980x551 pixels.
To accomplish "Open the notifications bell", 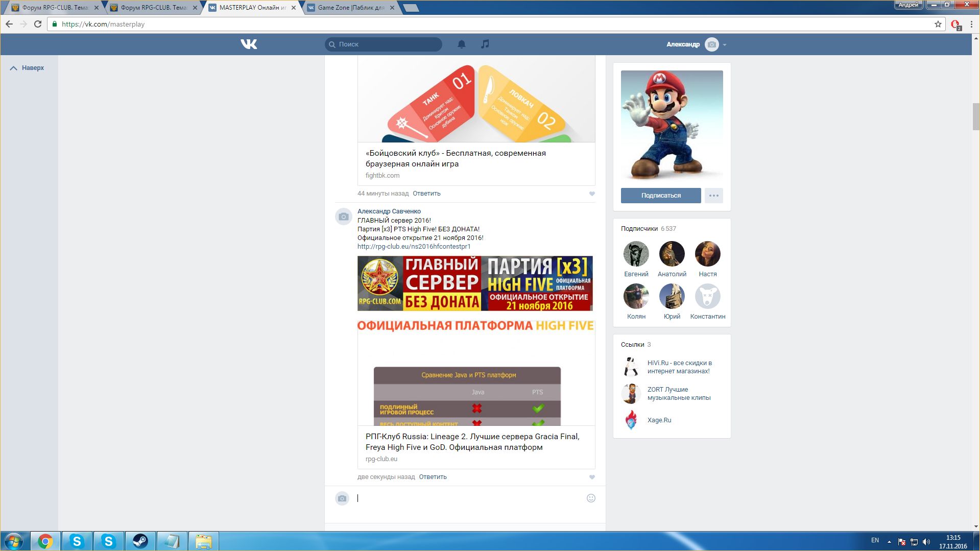I will click(461, 44).
